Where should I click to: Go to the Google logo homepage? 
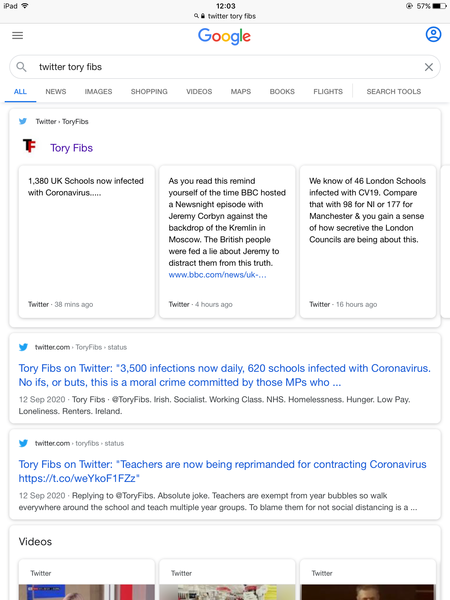click(224, 37)
